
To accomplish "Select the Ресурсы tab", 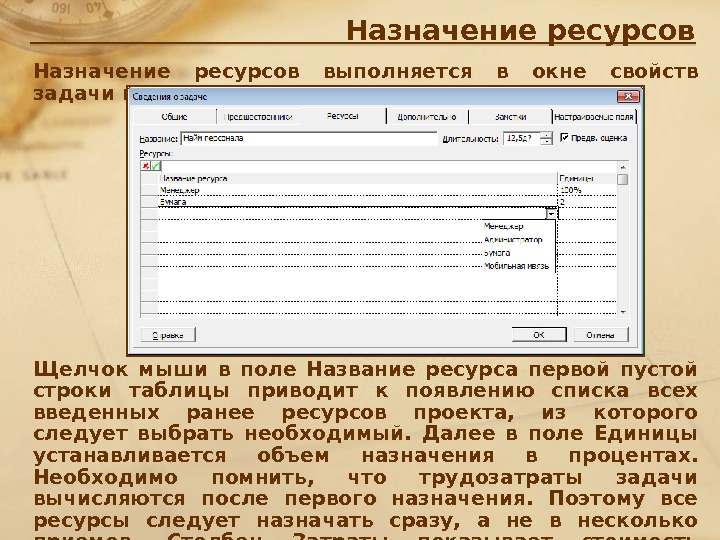I will 343,116.
